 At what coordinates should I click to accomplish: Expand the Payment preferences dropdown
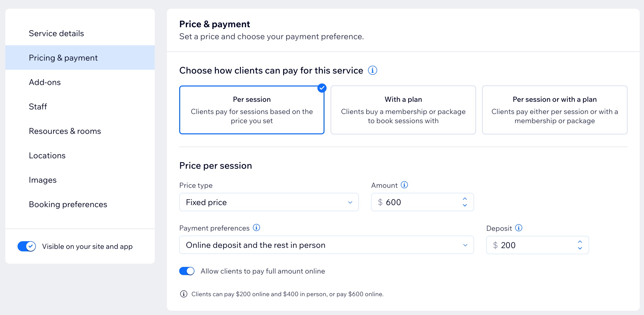click(x=326, y=245)
